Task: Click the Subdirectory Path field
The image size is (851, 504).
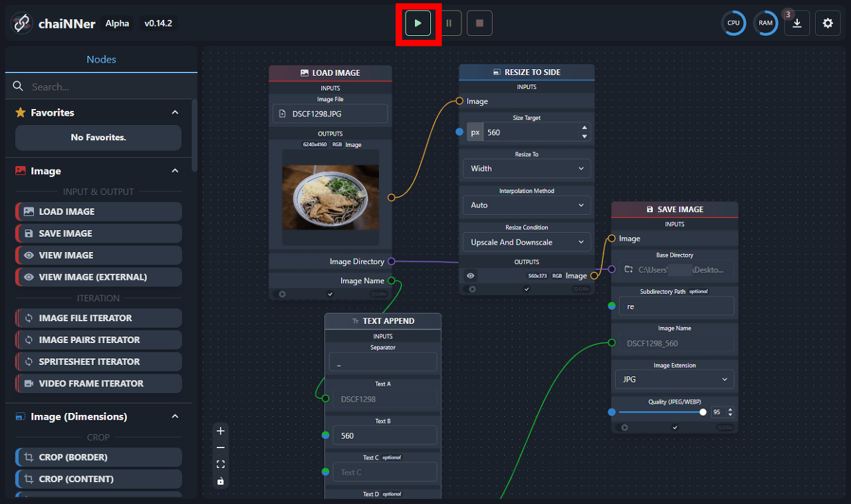Action: [676, 307]
